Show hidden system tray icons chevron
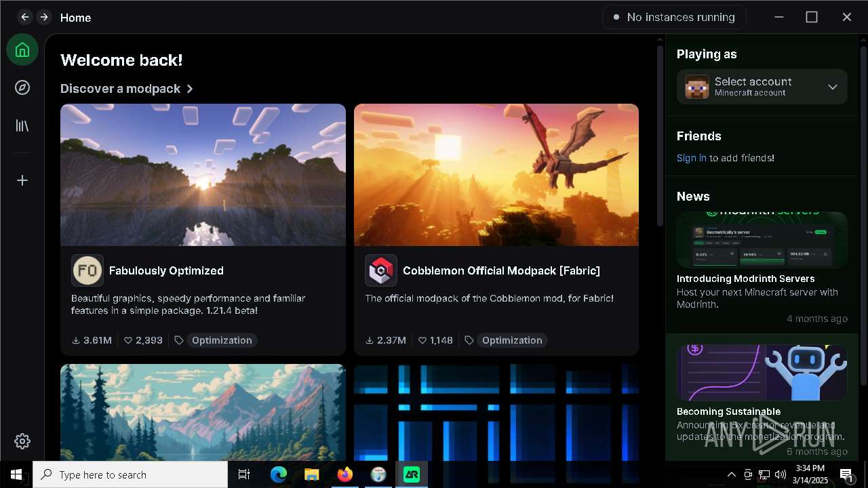 coord(731,474)
